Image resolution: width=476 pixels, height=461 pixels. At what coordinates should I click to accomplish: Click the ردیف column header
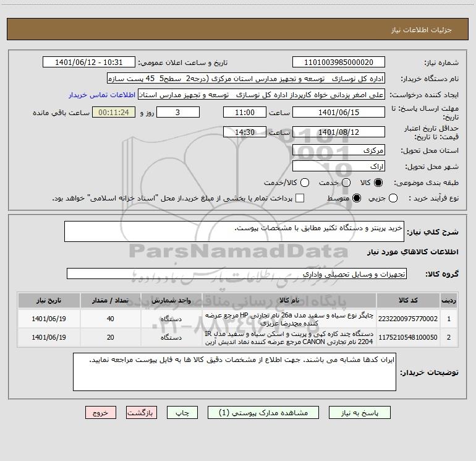[x=449, y=300]
